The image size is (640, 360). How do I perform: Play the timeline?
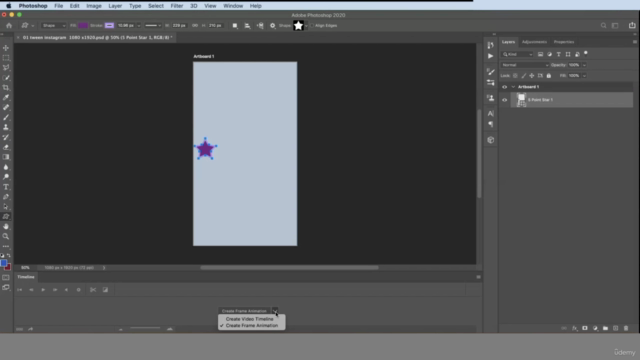43,290
